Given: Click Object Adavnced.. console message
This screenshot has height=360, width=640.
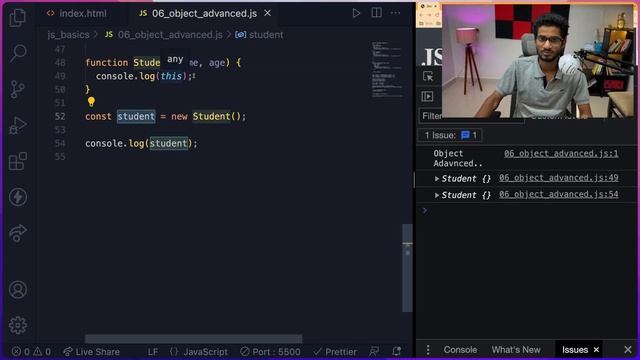Looking at the screenshot, I should coord(458,158).
